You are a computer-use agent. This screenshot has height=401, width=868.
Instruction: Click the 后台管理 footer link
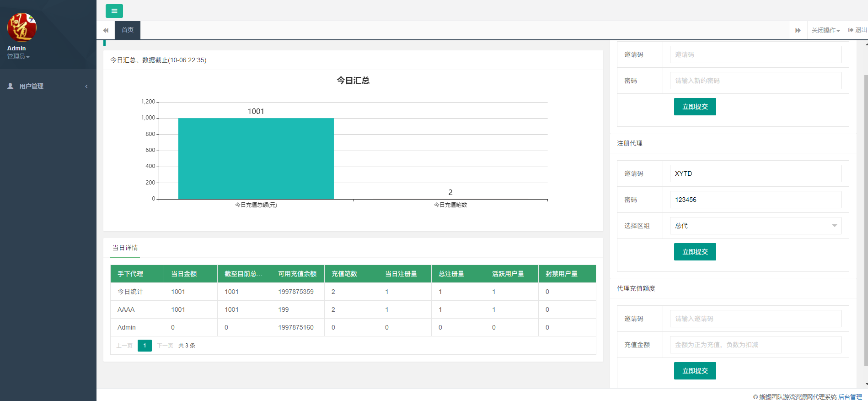[850, 397]
